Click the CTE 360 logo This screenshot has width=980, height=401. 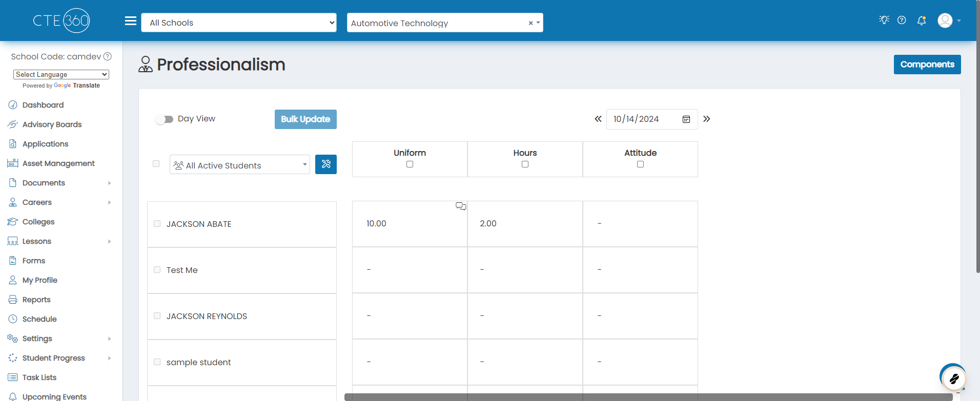point(62,20)
